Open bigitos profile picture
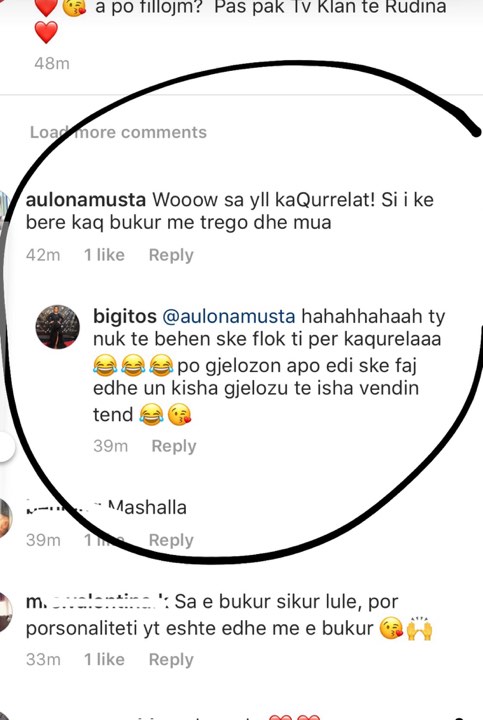The height and width of the screenshot is (720, 483). [57, 326]
